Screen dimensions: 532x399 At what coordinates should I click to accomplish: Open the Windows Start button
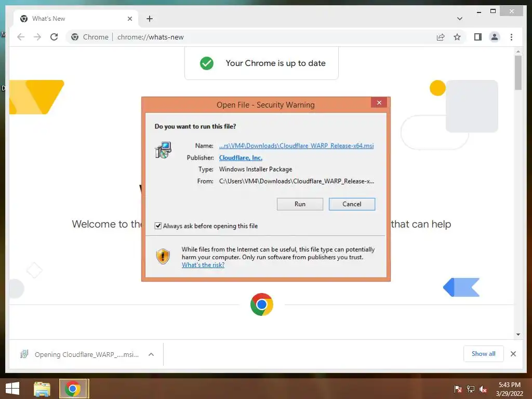[x=12, y=389]
